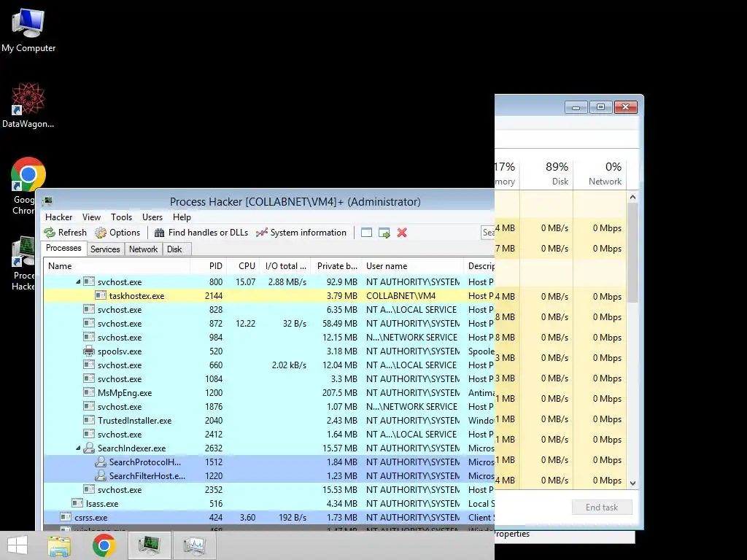This screenshot has height=560, width=747.
Task: Open the Tools menu
Action: click(122, 217)
